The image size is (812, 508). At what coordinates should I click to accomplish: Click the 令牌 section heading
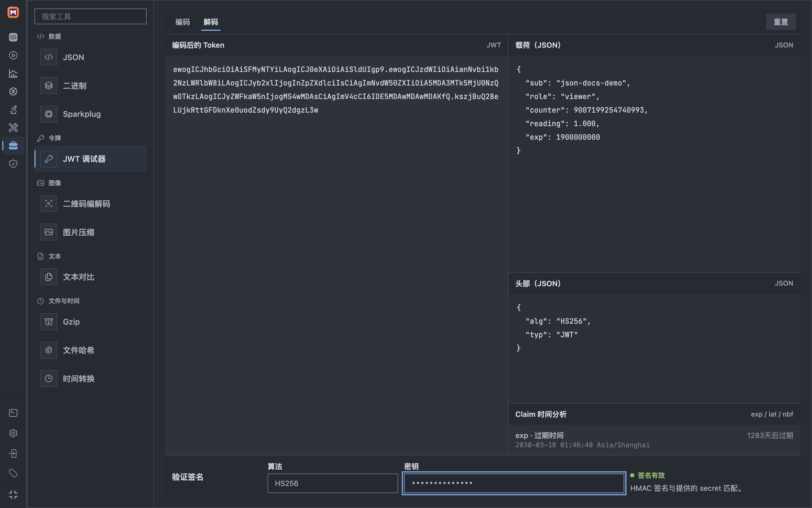pyautogui.click(x=55, y=138)
